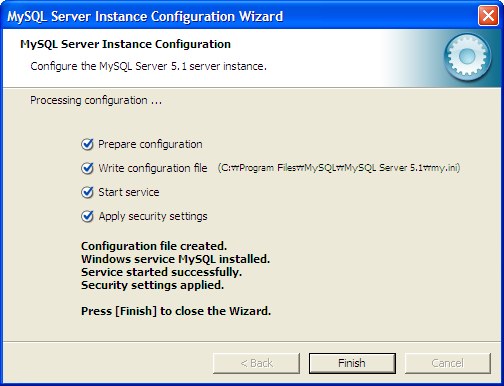Click the Apply security settings label
504x386 pixels.
click(153, 216)
